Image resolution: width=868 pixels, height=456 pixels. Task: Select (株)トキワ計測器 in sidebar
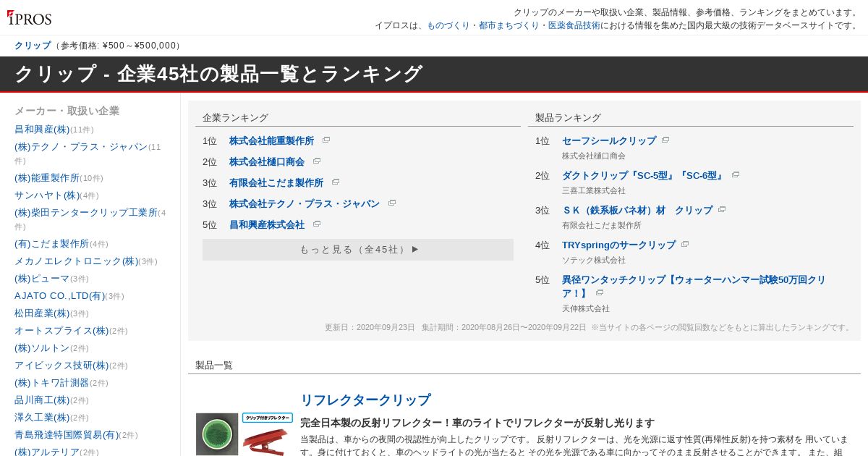pyautogui.click(x=52, y=383)
